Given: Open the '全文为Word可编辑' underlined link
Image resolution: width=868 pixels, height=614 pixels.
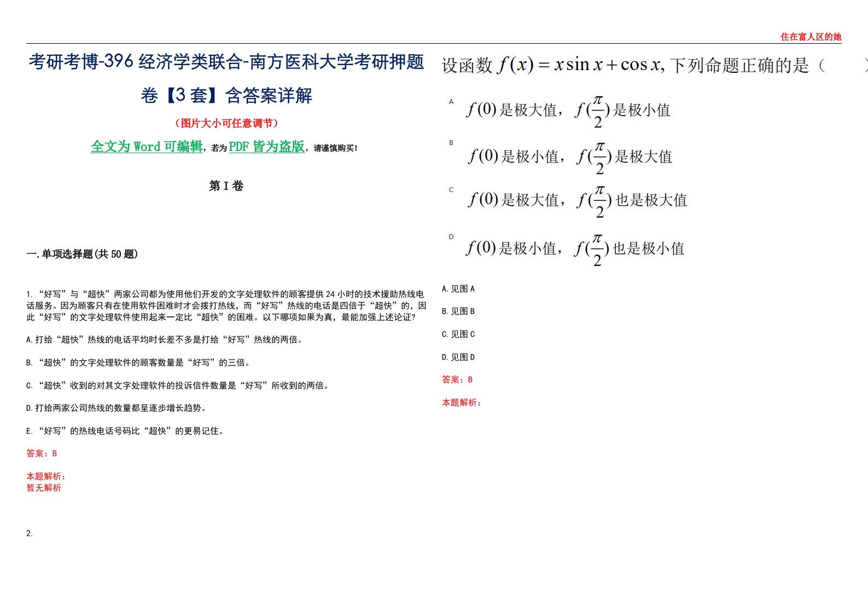Looking at the screenshot, I should (x=147, y=147).
